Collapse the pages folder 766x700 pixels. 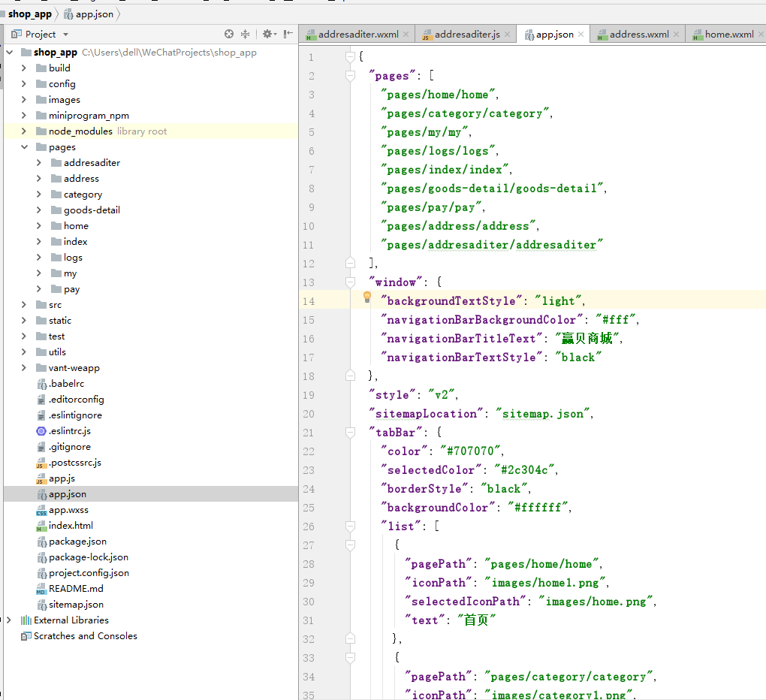pos(24,147)
